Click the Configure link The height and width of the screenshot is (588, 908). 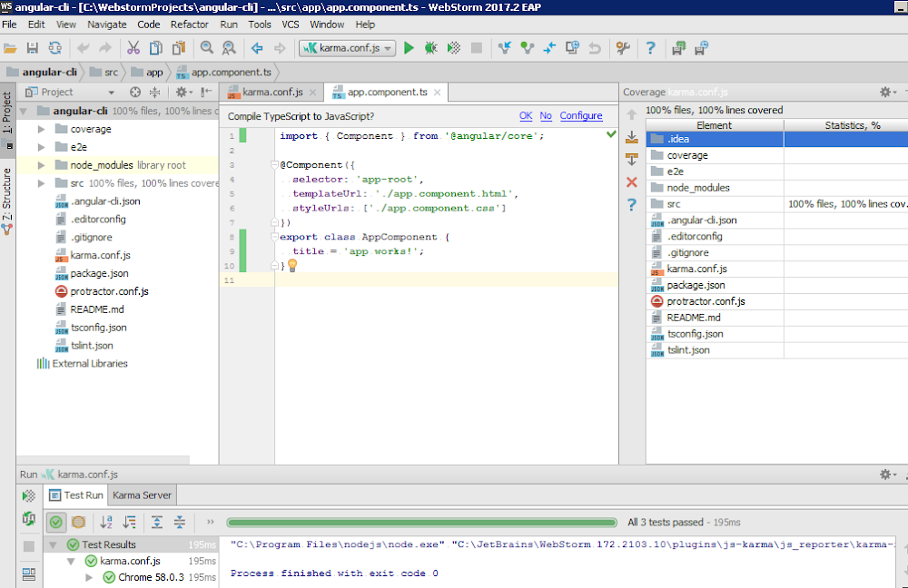581,116
